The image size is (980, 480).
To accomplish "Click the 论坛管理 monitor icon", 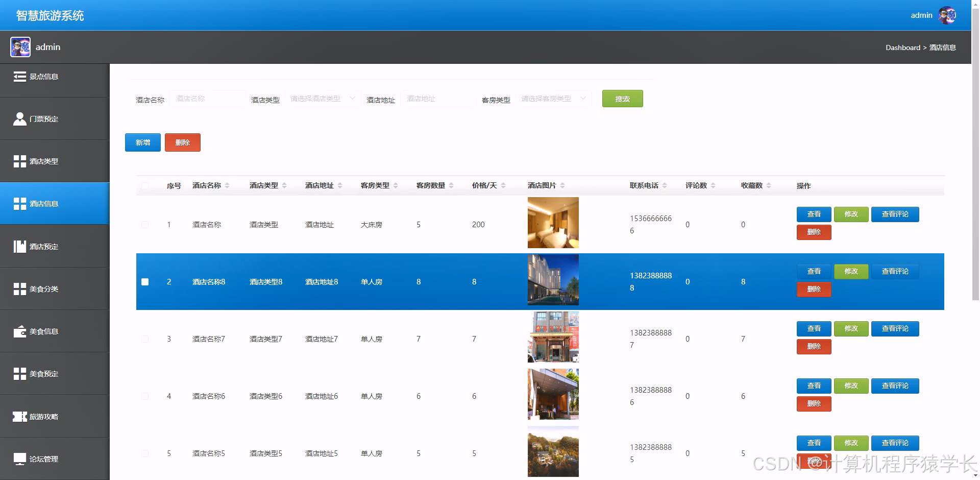I will point(19,459).
